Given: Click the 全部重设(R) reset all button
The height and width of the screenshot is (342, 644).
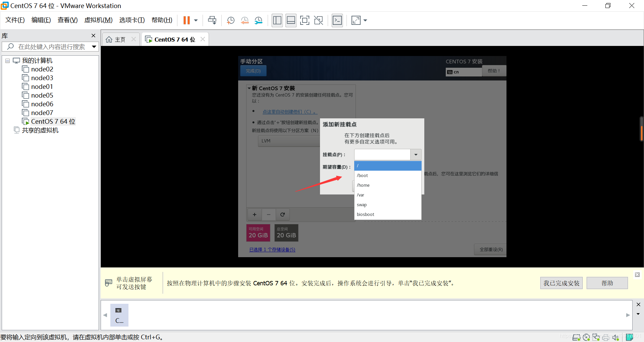Looking at the screenshot, I should (491, 249).
